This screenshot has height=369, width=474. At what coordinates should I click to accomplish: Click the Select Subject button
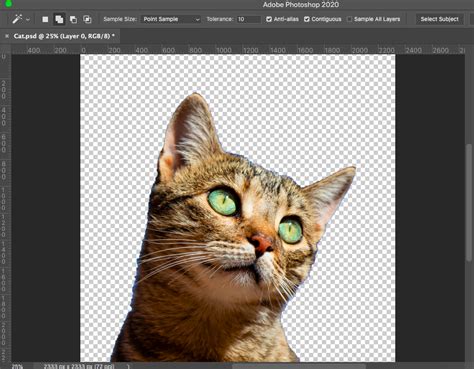coord(439,19)
